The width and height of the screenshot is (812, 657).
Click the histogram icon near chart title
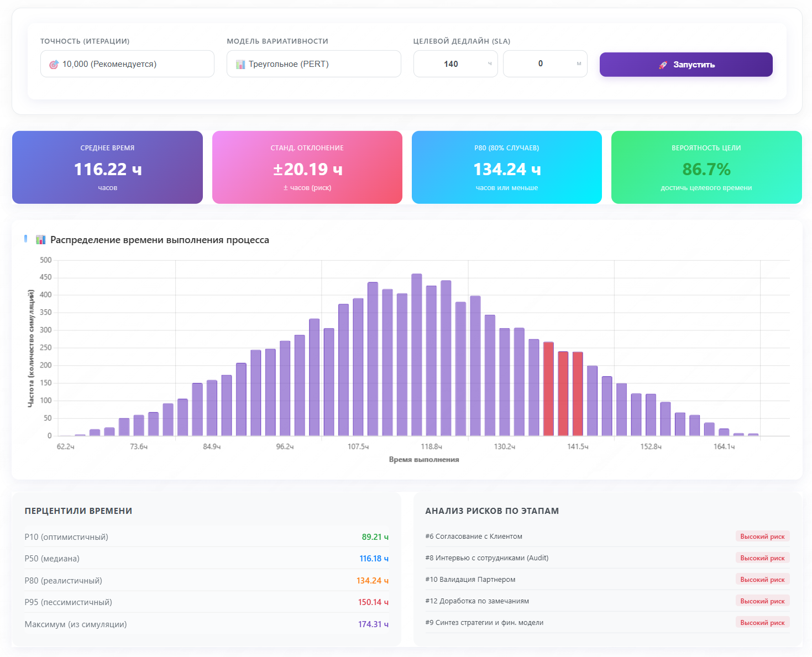tap(40, 240)
